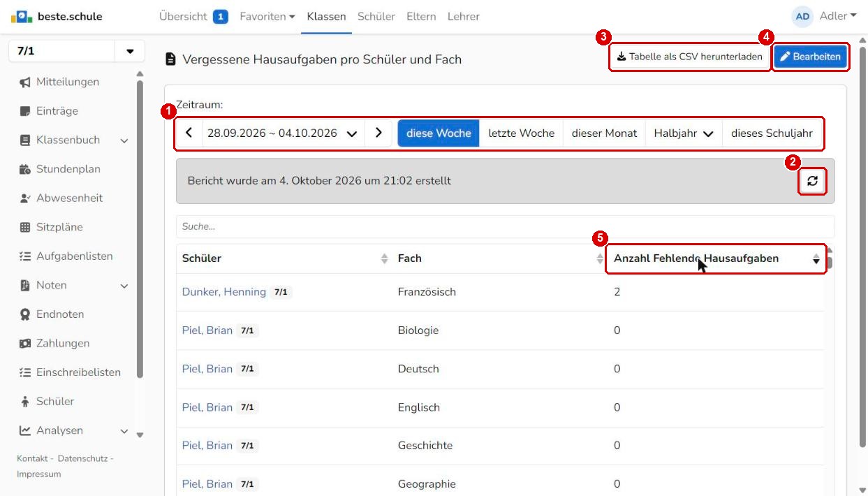The height and width of the screenshot is (496, 868).
Task: Click the Analysen chart icon
Action: [x=25, y=430]
